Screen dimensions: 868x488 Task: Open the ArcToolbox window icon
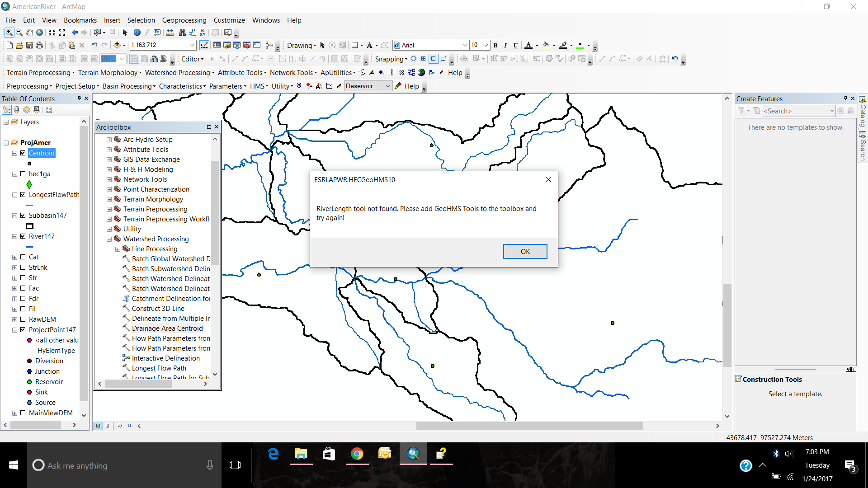(247, 45)
